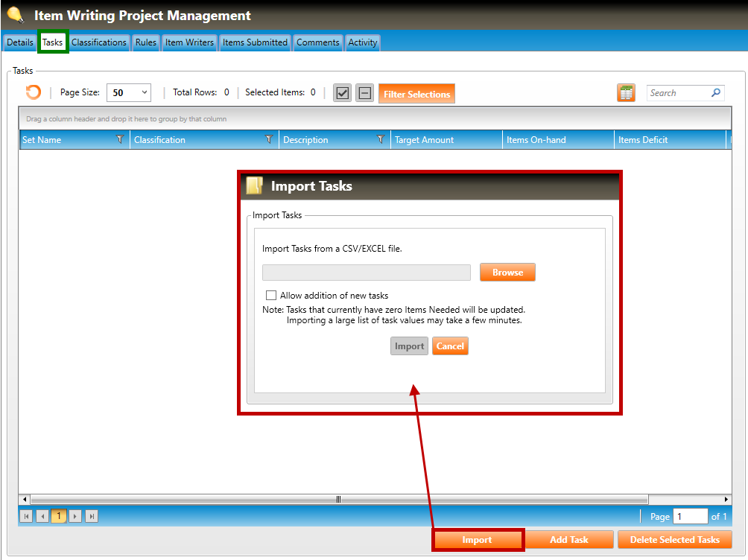
Task: Click the Page number input field
Action: pos(691,517)
